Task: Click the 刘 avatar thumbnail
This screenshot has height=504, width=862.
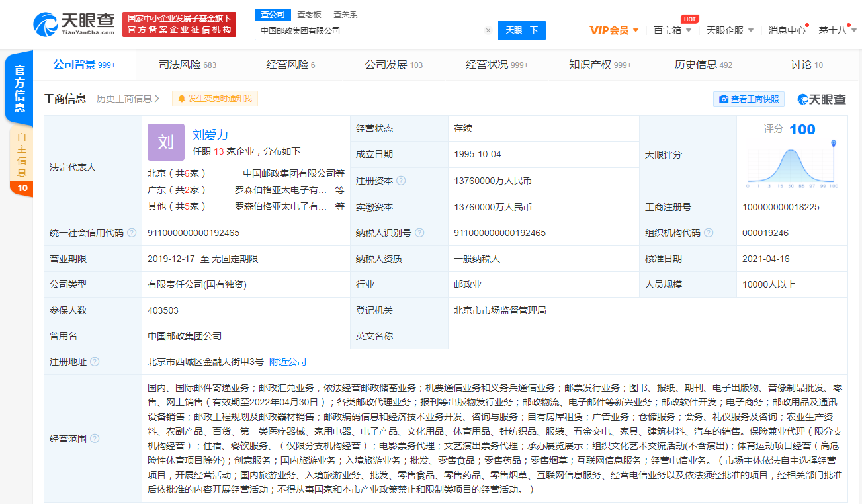Action: coord(166,142)
